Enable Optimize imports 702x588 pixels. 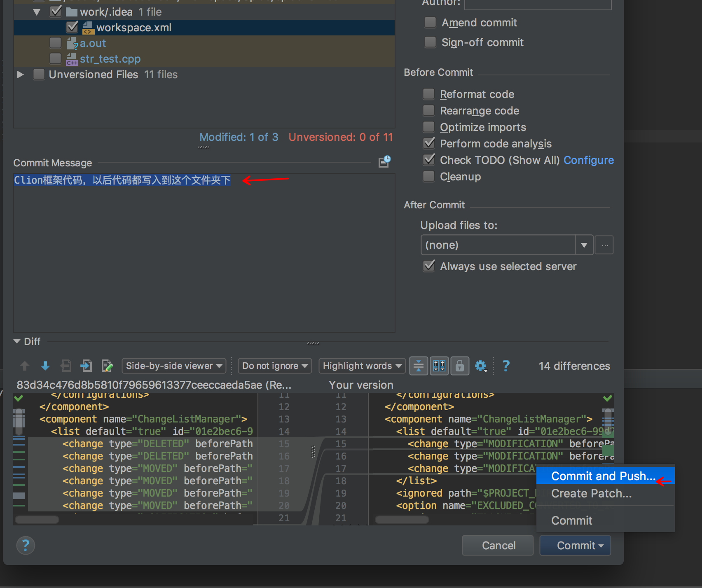429,127
